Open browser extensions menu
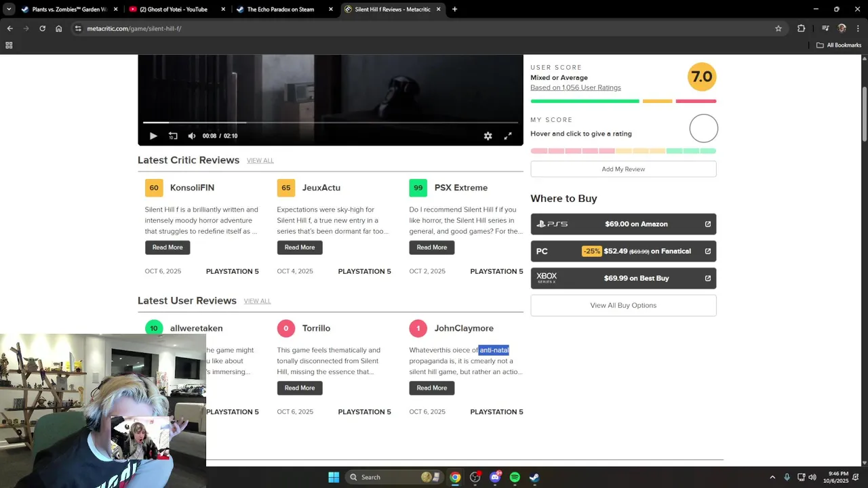The image size is (868, 488). point(802,28)
